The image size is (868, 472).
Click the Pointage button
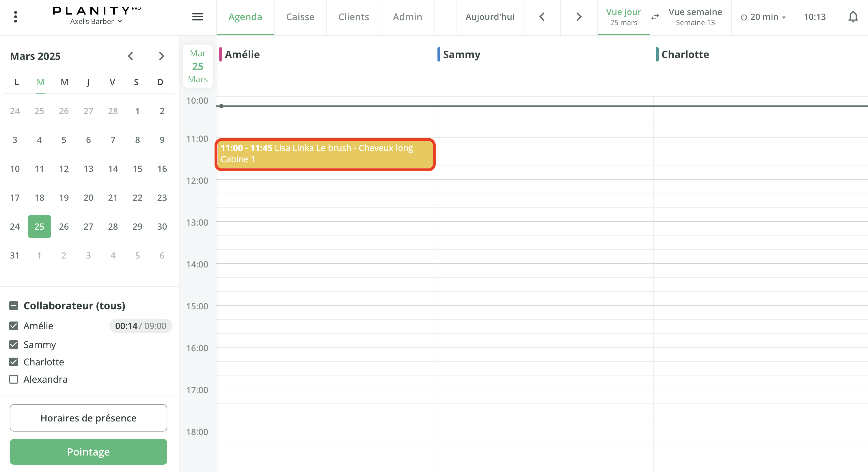(x=88, y=451)
